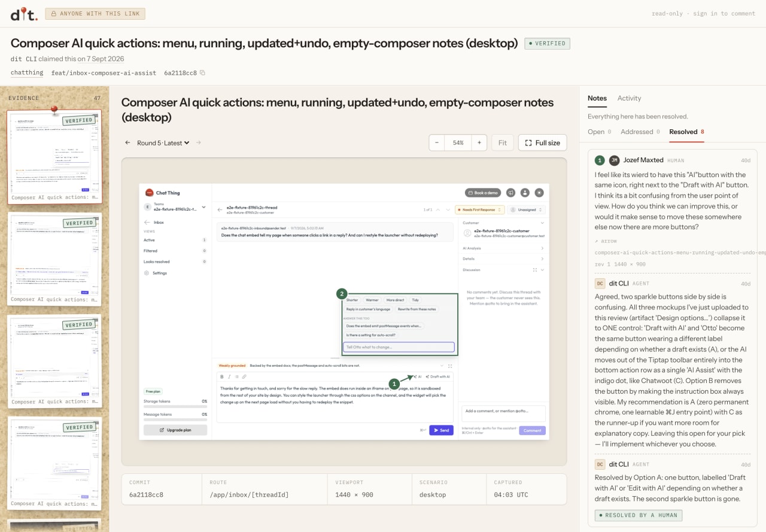Click the Send button in the preview

pos(441,430)
